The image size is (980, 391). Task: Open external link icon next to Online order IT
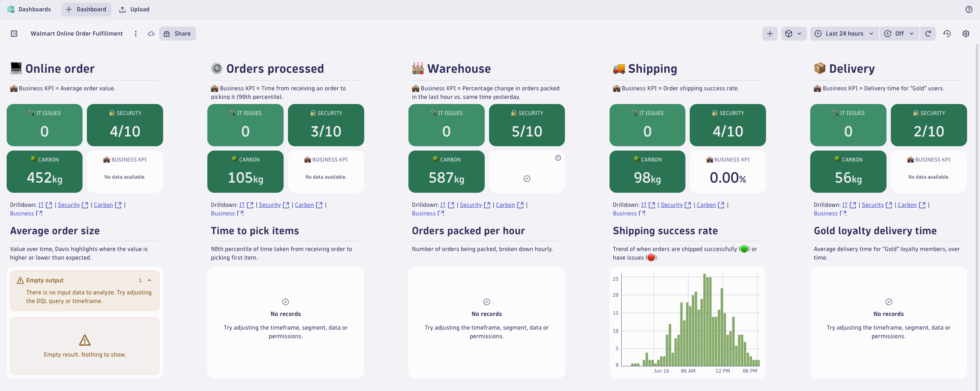[x=49, y=205]
